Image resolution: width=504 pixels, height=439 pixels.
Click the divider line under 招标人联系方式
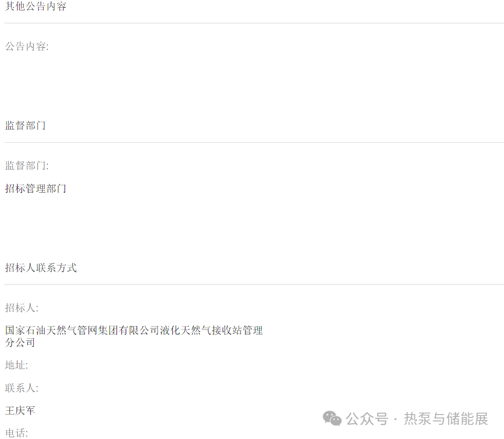coord(254,285)
